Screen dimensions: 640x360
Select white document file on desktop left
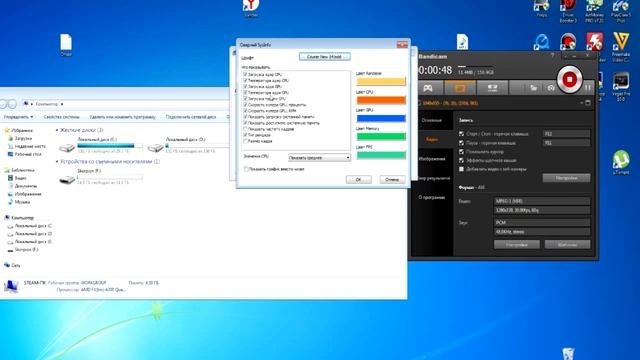pos(66,45)
